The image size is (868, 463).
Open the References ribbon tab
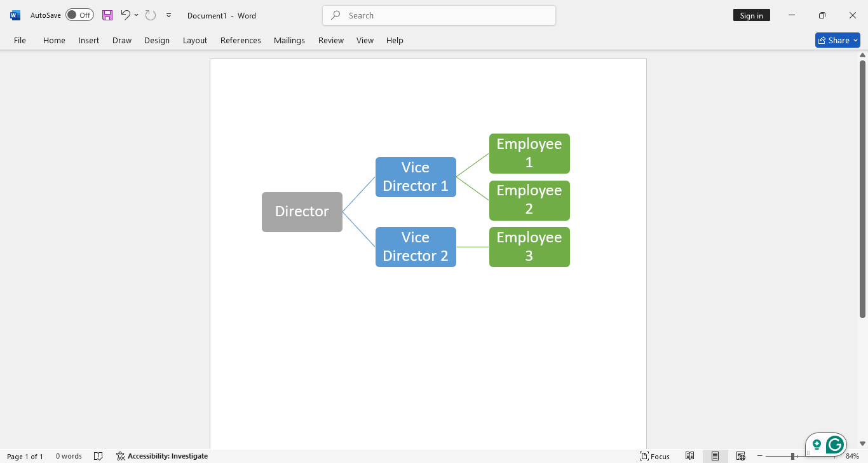coord(240,40)
